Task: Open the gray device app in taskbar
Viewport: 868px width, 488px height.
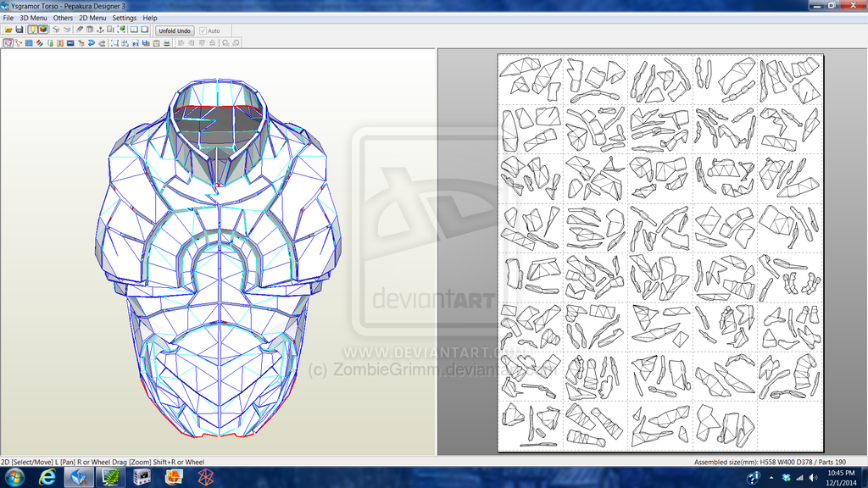Action: click(142, 477)
